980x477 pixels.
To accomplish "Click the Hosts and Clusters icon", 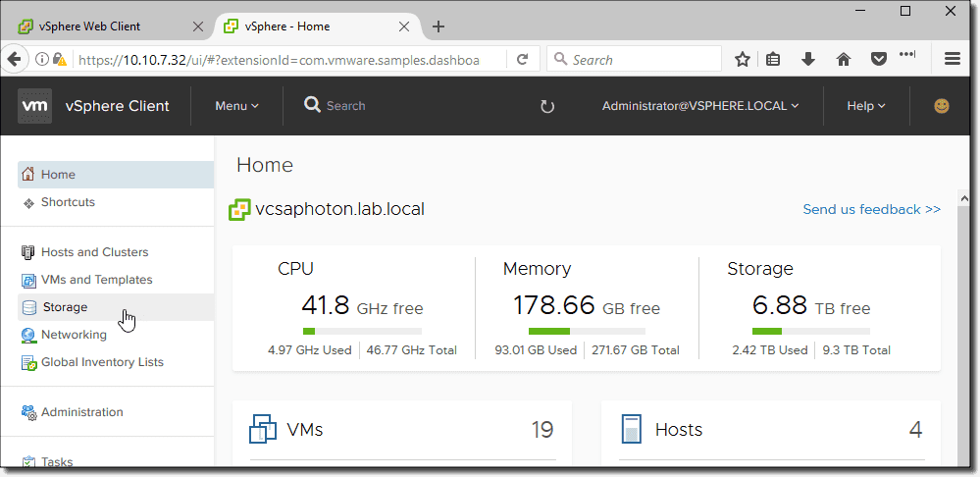I will pos(28,252).
